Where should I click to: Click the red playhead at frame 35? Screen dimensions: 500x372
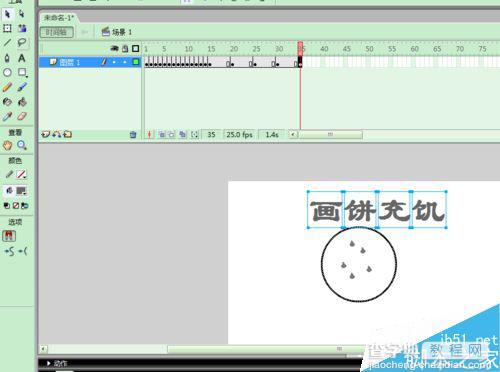pyautogui.click(x=300, y=49)
